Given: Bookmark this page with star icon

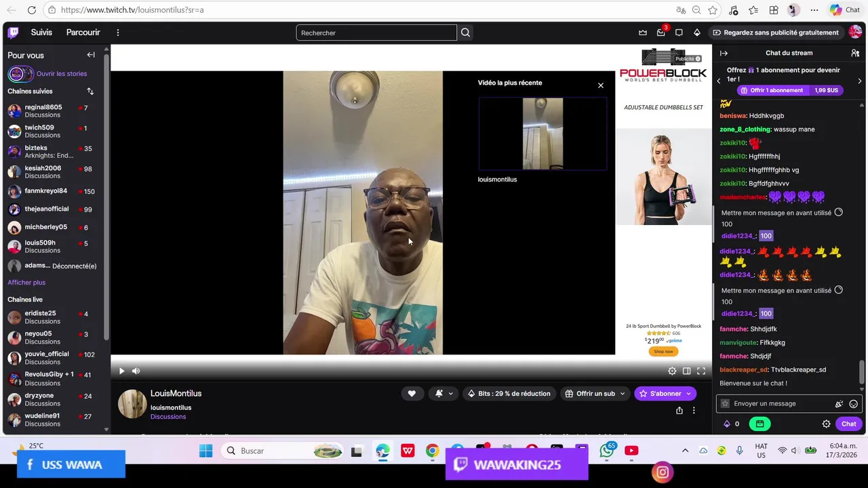Looking at the screenshot, I should 713,10.
